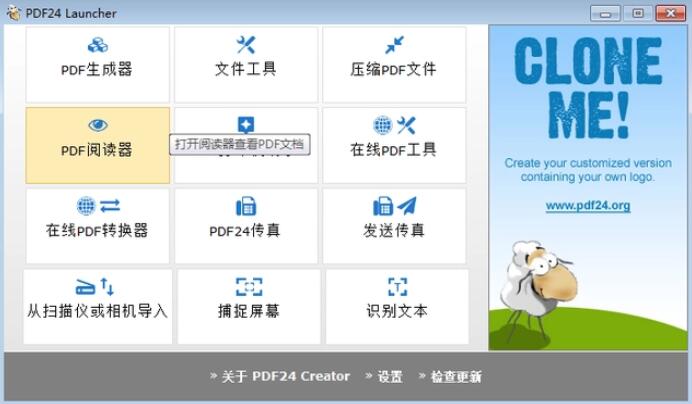The height and width of the screenshot is (404, 692).
Task: Click the 捕捉屏幕 screen capture icon
Action: pyautogui.click(x=249, y=287)
